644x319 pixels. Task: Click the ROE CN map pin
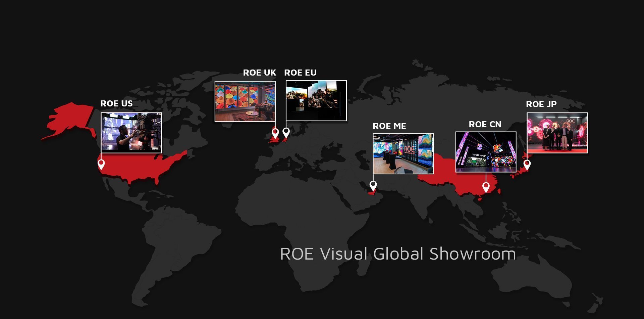pos(486,187)
